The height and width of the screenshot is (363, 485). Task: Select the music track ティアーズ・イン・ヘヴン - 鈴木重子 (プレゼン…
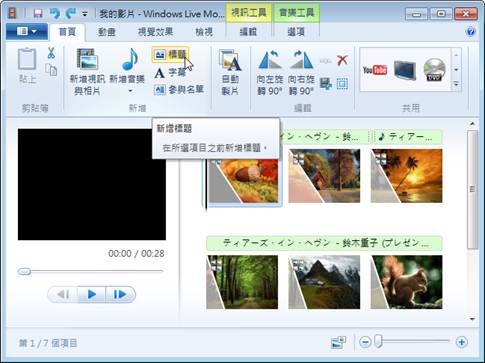pos(324,243)
